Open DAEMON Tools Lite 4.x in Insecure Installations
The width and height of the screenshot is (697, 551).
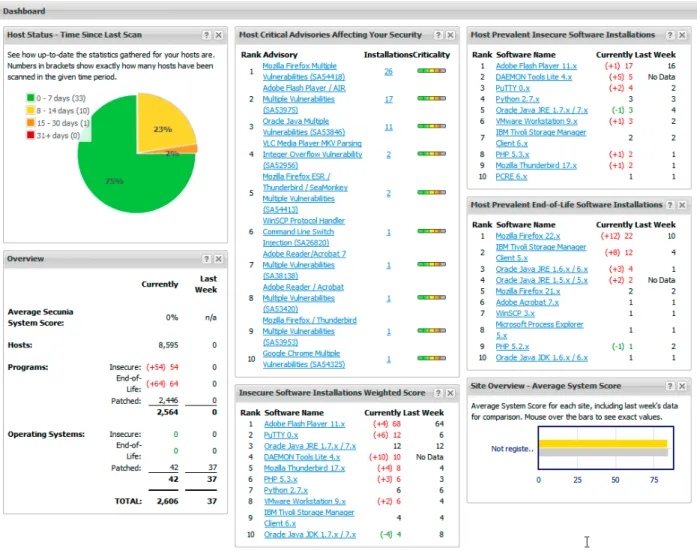coord(533,77)
